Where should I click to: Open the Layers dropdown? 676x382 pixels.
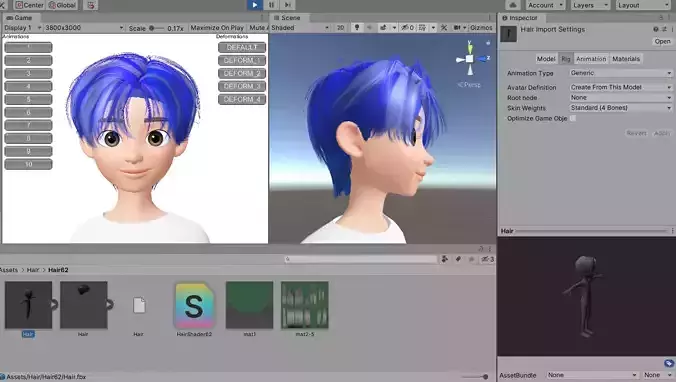[x=590, y=5]
